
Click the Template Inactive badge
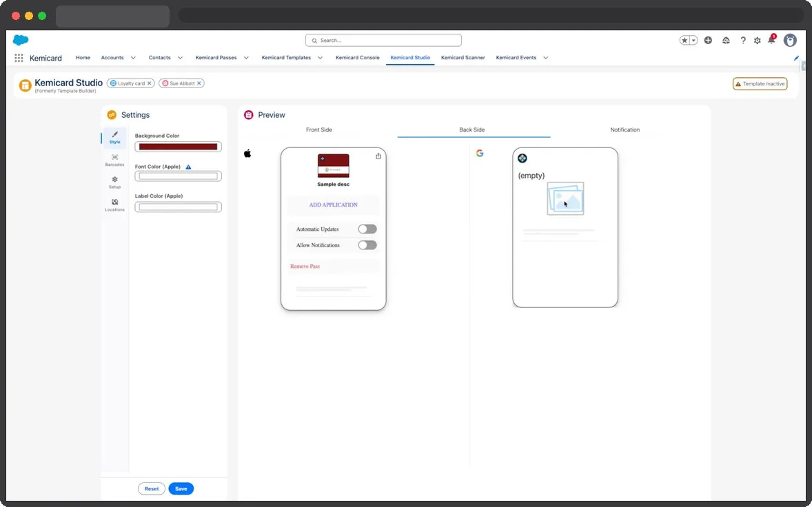pos(760,84)
